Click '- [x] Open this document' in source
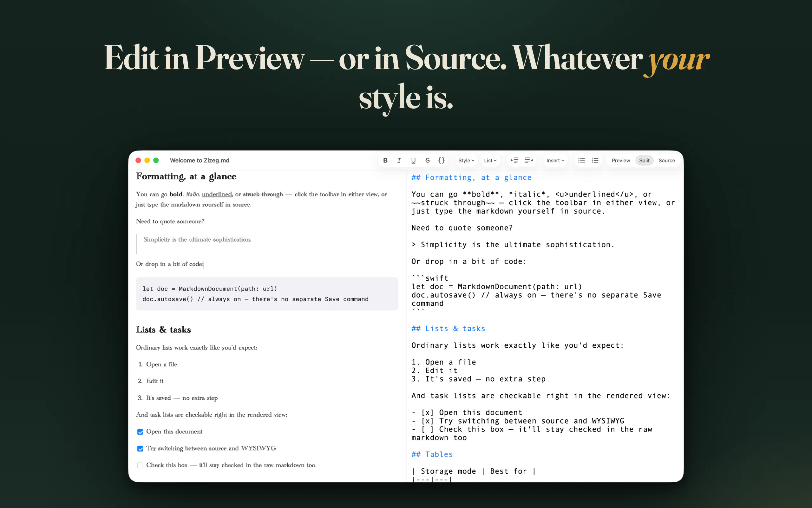812x508 pixels. coord(467,412)
